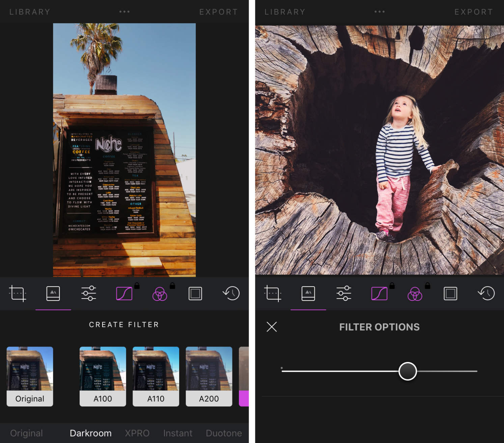Switch to the Duotone filter category
This screenshot has width=504, height=443.
pos(224,433)
